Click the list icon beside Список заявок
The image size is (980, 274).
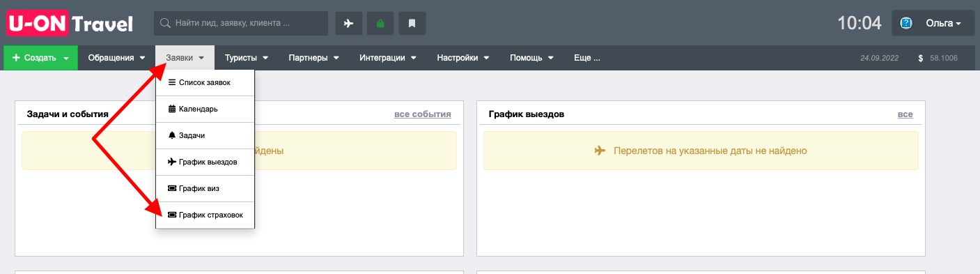tap(172, 82)
